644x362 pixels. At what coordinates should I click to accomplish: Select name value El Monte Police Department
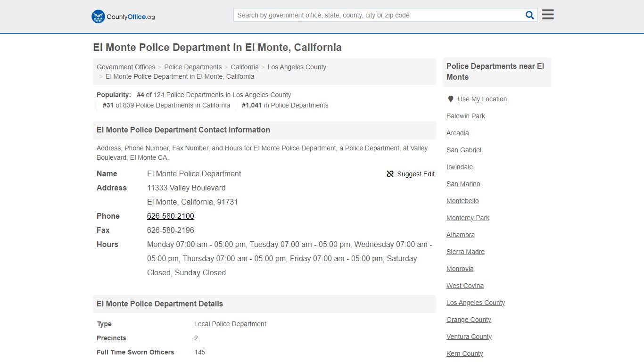point(194,173)
